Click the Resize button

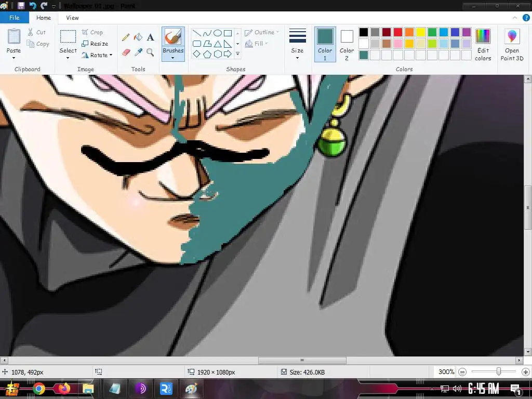[95, 44]
